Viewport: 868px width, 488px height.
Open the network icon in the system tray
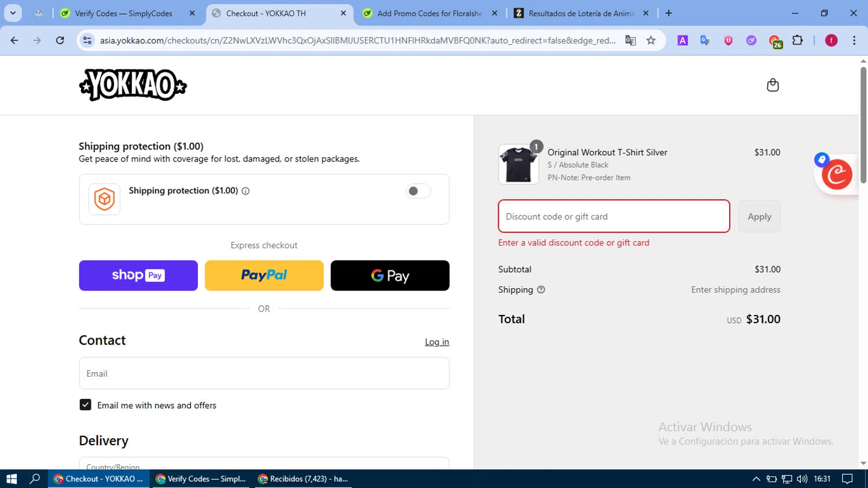pyautogui.click(x=786, y=479)
